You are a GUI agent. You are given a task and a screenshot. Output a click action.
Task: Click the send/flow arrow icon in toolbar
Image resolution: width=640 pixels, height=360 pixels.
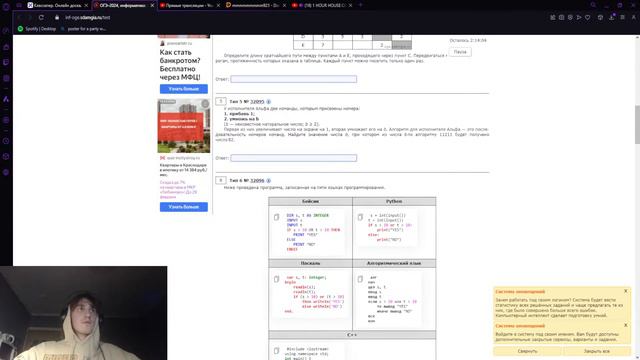point(579,18)
